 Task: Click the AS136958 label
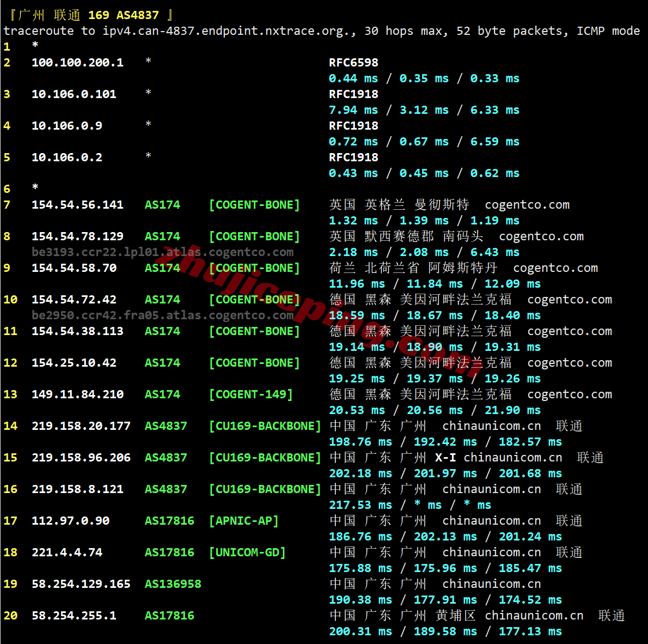coord(173,584)
